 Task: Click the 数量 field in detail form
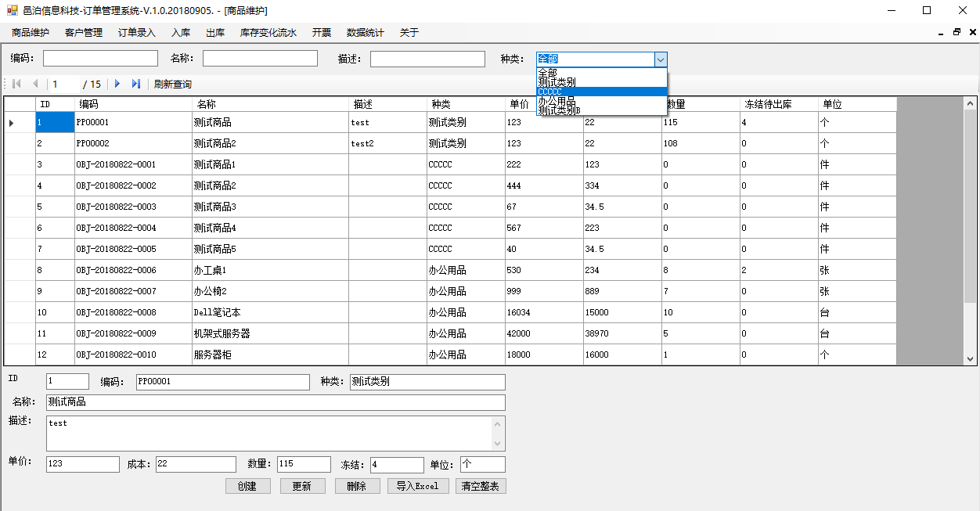click(304, 464)
